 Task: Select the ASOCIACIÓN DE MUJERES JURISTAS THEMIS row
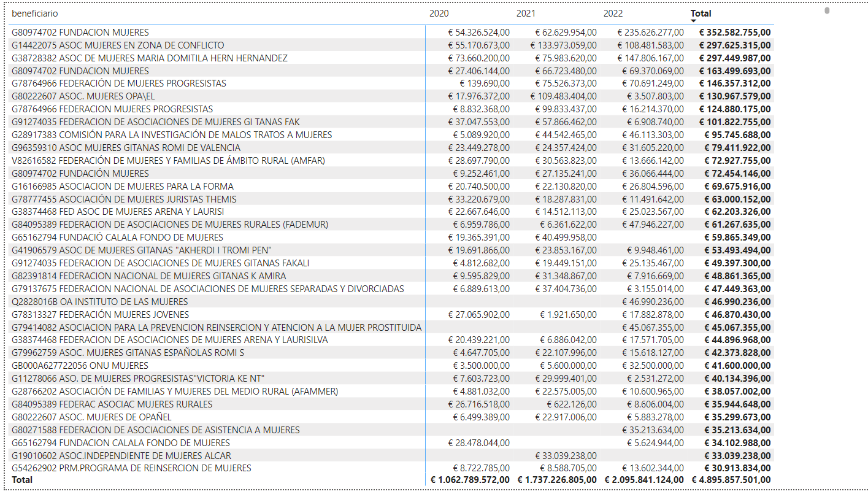393,199
